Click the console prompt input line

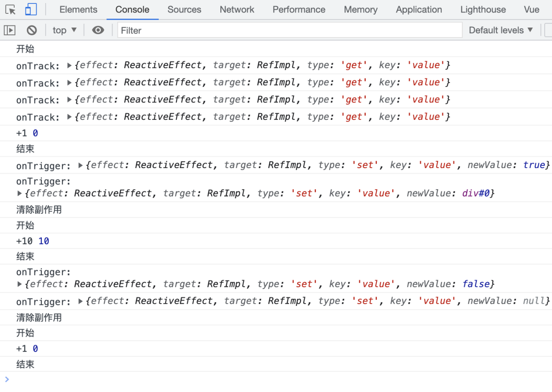coord(276,380)
